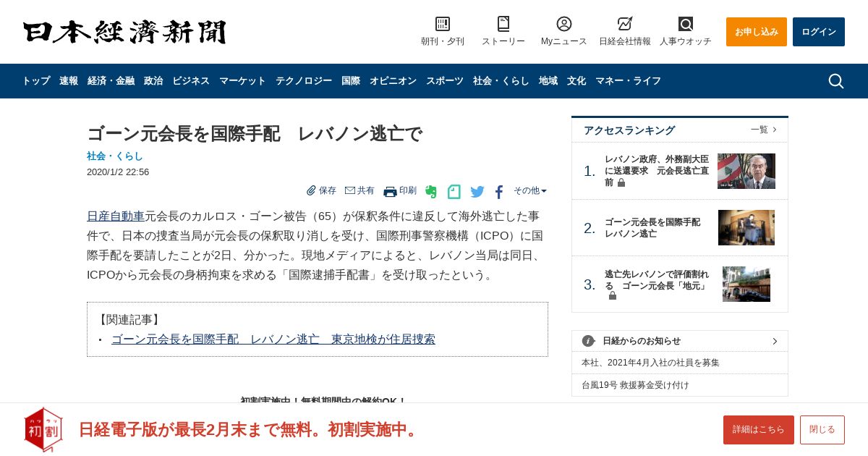The width and height of the screenshot is (868, 456).
Task: Open second-ranked article ゴーン元会長を国際手配
Action: click(x=652, y=227)
